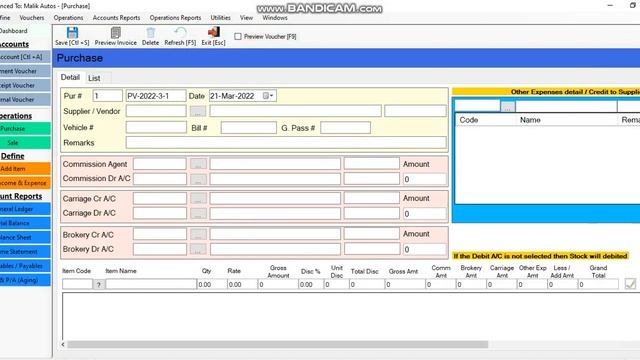Open the View menu

tap(246, 18)
